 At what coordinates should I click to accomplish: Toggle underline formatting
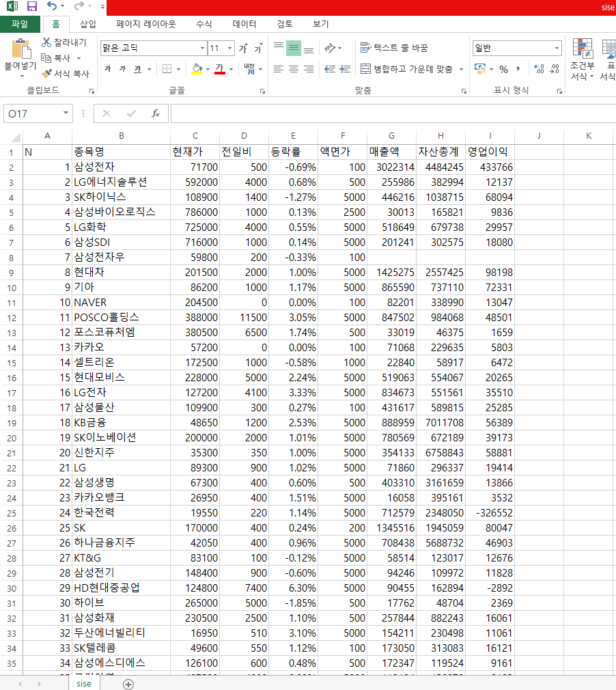tap(138, 68)
